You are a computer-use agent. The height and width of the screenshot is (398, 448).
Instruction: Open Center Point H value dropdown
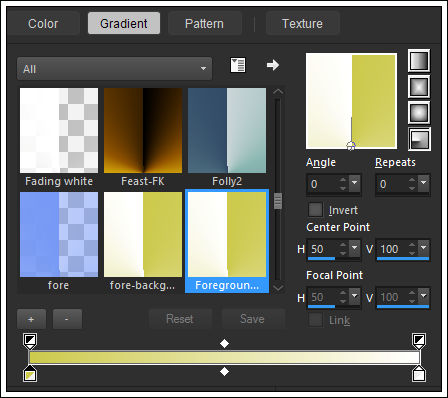point(354,248)
